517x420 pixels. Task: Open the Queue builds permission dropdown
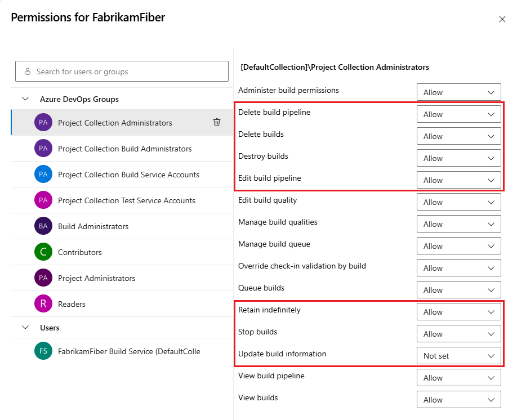tap(458, 289)
